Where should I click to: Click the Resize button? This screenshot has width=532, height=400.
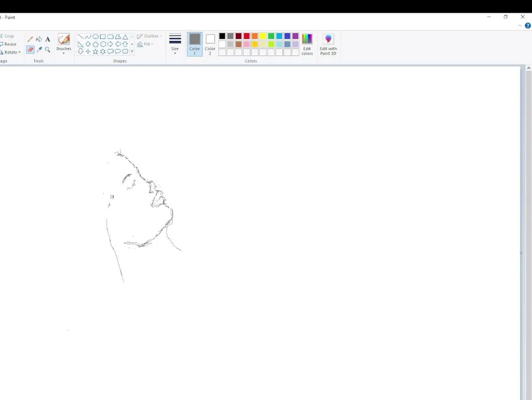8,44
